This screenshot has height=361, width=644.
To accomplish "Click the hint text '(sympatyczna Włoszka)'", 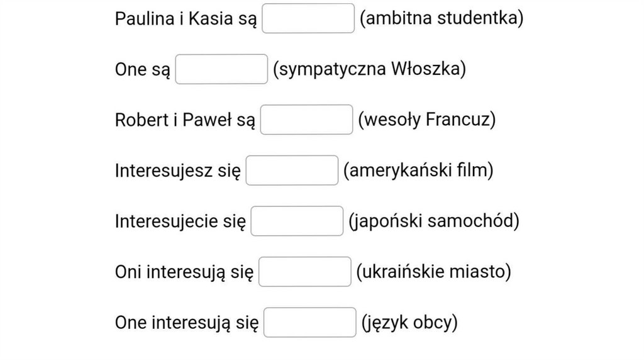I will click(x=370, y=69).
